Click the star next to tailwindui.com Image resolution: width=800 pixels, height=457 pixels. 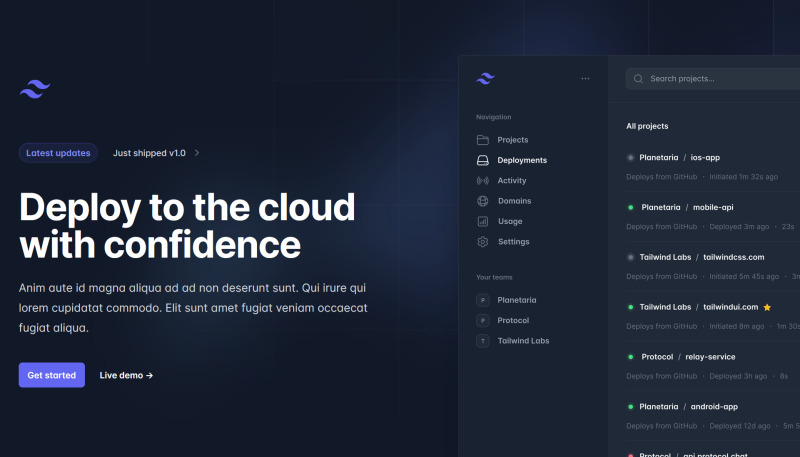[x=767, y=307]
